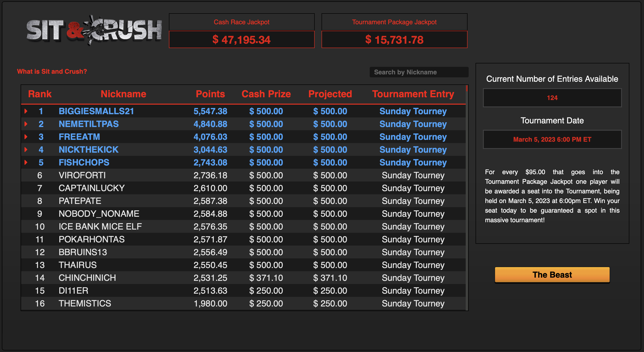Image resolution: width=644 pixels, height=352 pixels.
Task: Select nickname BBRUINS13
Action: coord(83,252)
